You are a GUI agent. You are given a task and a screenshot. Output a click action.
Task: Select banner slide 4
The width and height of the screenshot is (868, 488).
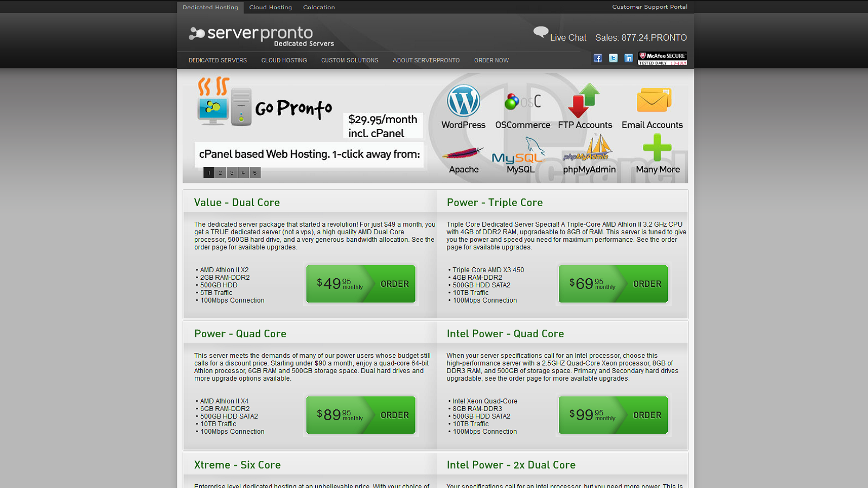[x=243, y=172]
